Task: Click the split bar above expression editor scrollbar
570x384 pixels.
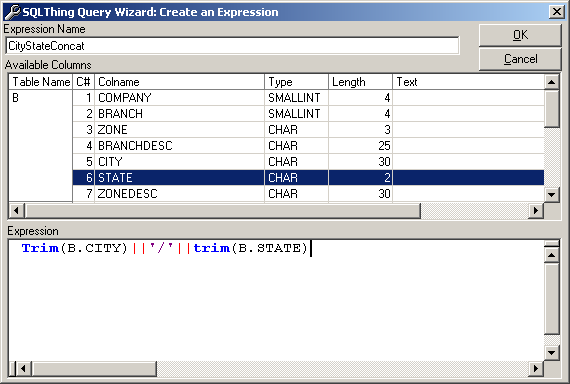Action: coord(551,243)
